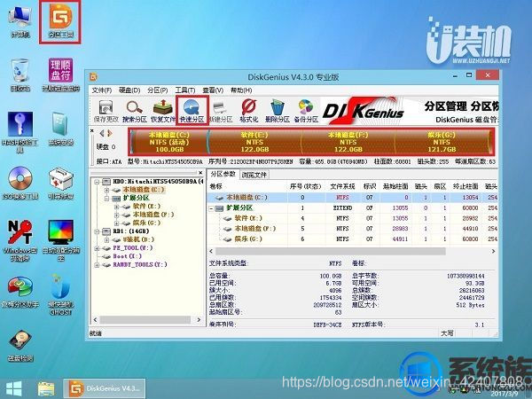This screenshot has width=532, height=399.
Task: Collapse 扩展分区 node in the disk tree
Action: point(106,198)
